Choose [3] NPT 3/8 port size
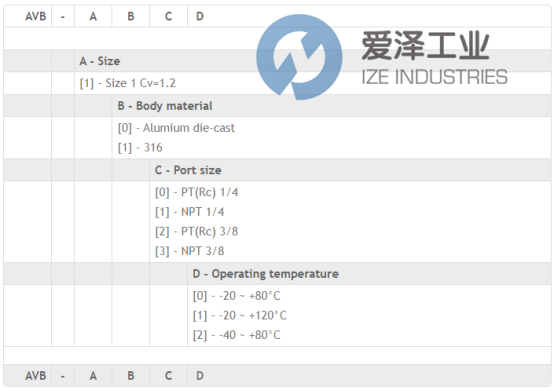The width and height of the screenshot is (554, 391). tap(190, 251)
